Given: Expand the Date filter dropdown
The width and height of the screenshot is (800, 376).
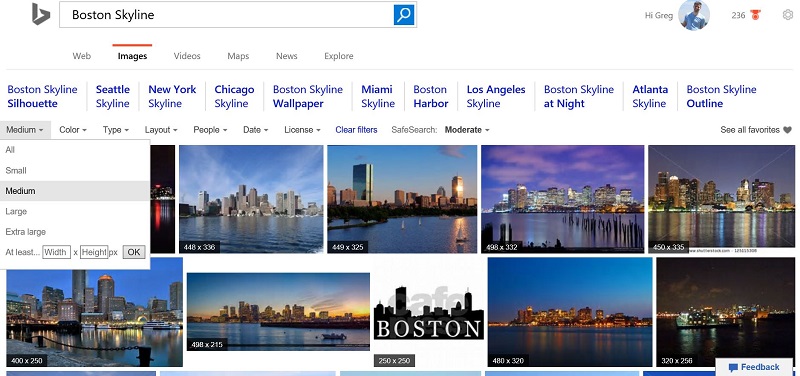Looking at the screenshot, I should [x=256, y=130].
